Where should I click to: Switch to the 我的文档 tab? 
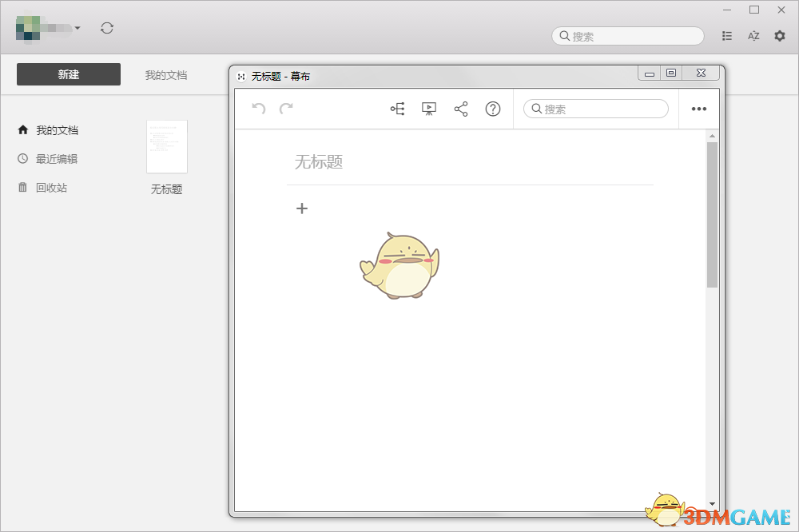[165, 74]
